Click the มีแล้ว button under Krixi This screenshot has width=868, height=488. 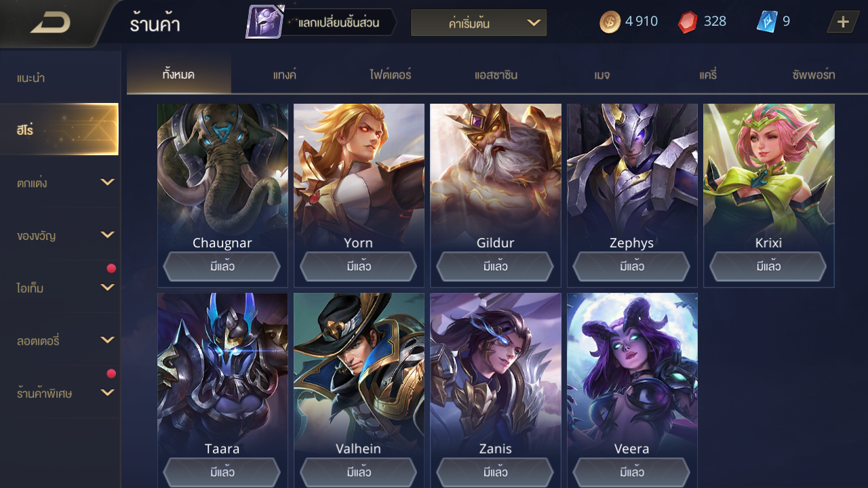(768, 266)
